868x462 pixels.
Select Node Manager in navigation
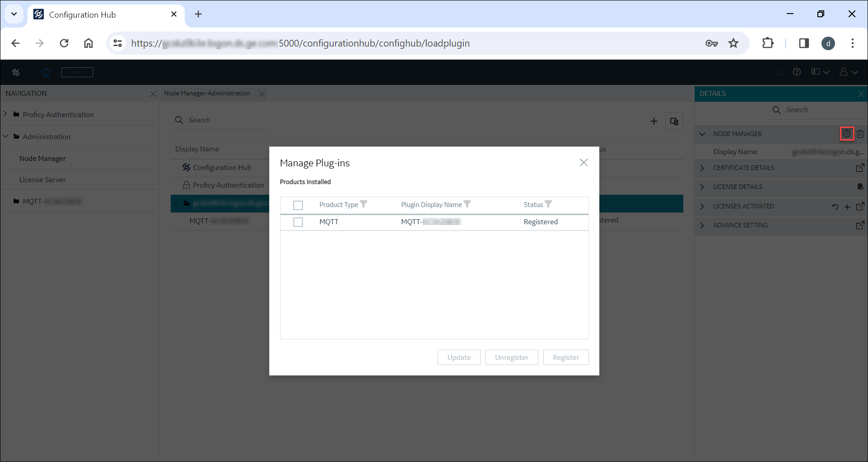[42, 158]
